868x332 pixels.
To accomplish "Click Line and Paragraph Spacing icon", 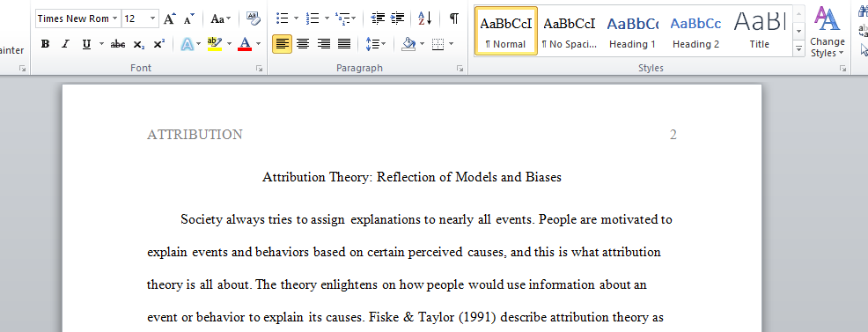I will click(x=372, y=44).
